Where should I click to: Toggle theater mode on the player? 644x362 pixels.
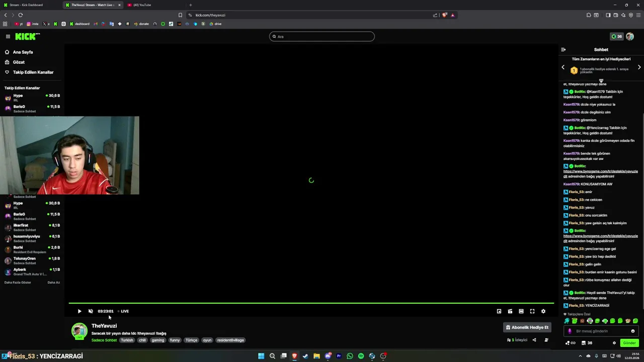pos(521,311)
